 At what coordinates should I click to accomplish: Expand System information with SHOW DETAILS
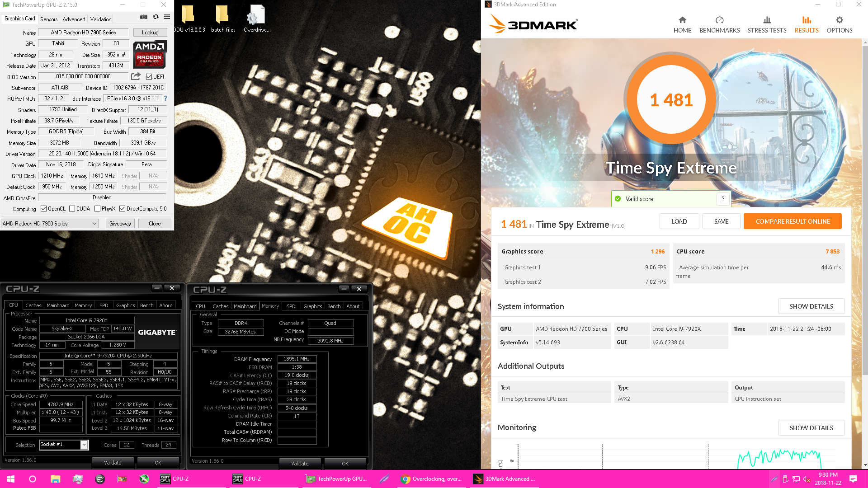click(x=811, y=306)
